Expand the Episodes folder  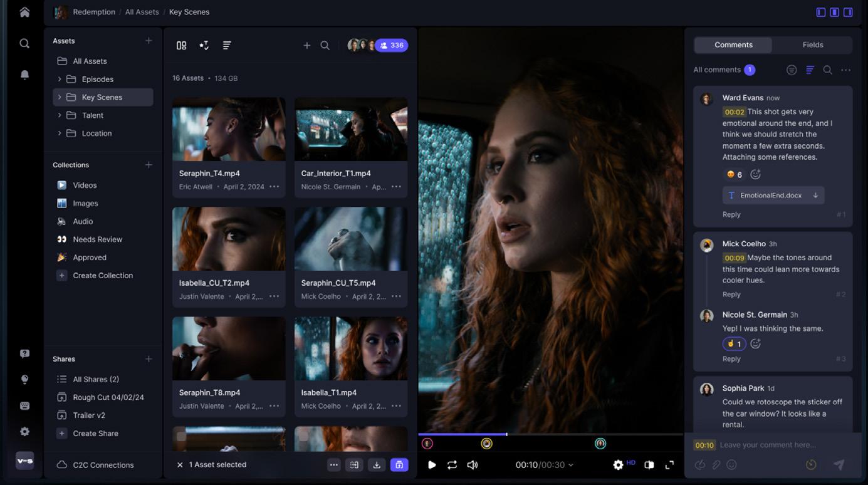pos(60,79)
